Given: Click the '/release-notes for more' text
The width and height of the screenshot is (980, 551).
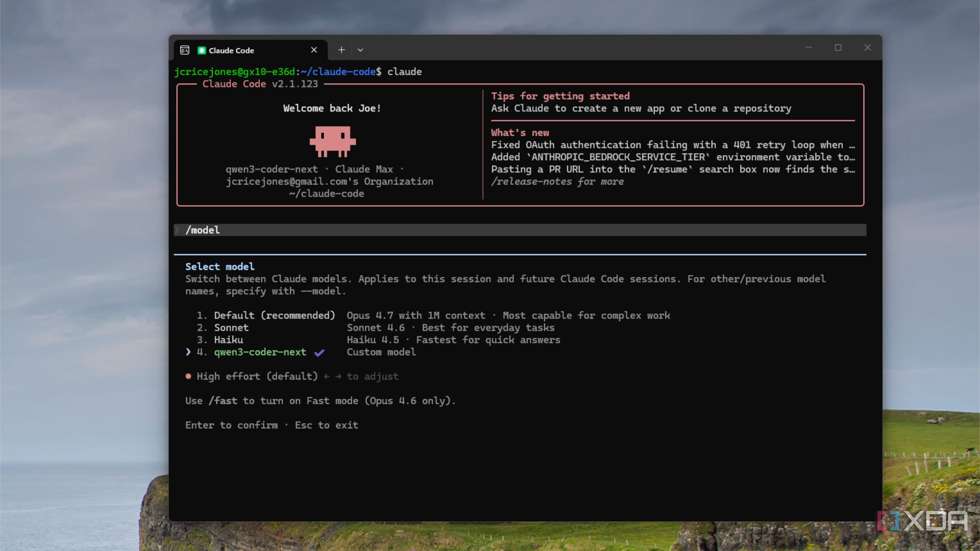Looking at the screenshot, I should 557,181.
